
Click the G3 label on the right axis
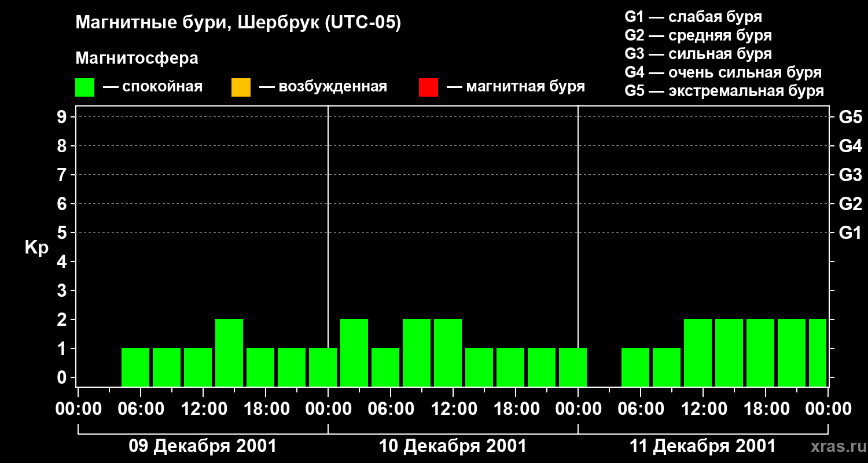coord(850,175)
